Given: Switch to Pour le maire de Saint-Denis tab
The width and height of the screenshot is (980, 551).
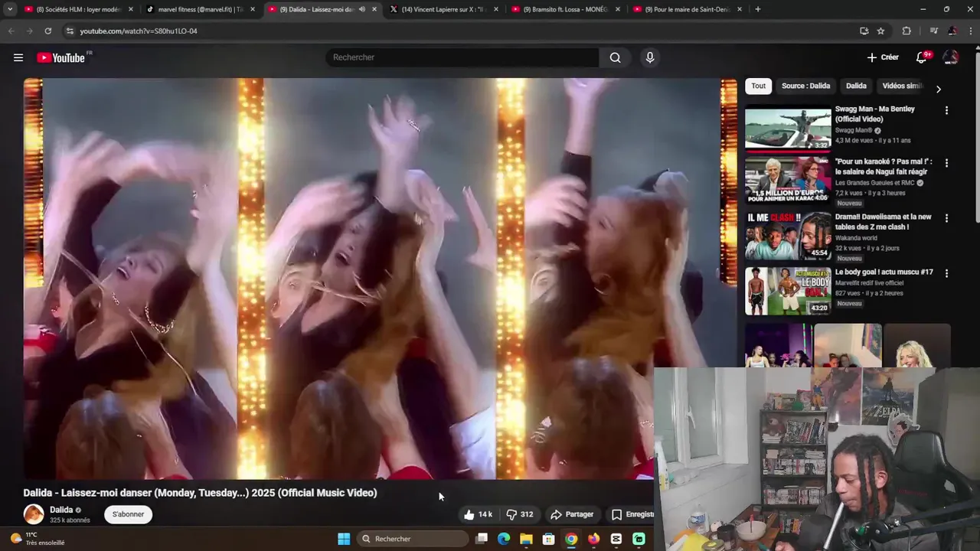Looking at the screenshot, I should pyautogui.click(x=688, y=9).
